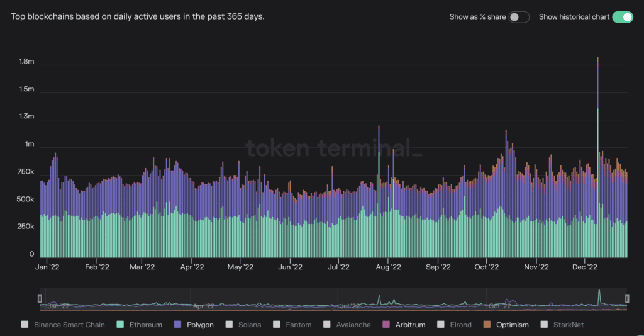The height and width of the screenshot is (336, 644).
Task: Hide the Ethereum series via legend swatch
Action: coord(119,325)
